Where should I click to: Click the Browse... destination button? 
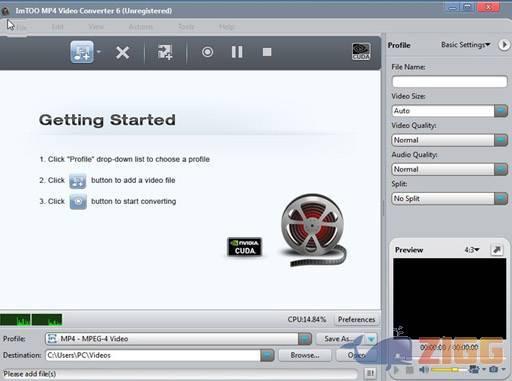(x=305, y=355)
